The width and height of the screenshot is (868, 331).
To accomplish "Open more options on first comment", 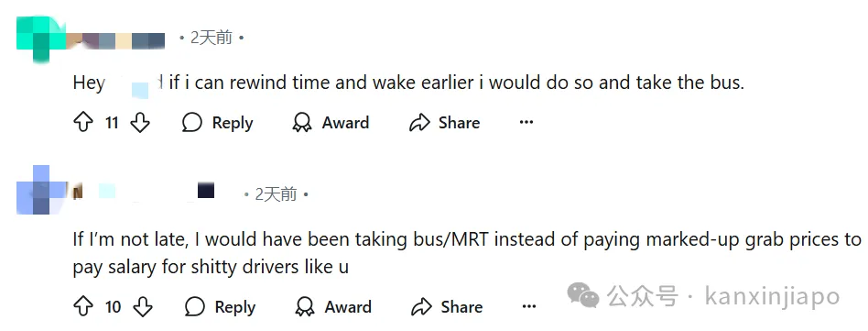I will pyautogui.click(x=526, y=123).
